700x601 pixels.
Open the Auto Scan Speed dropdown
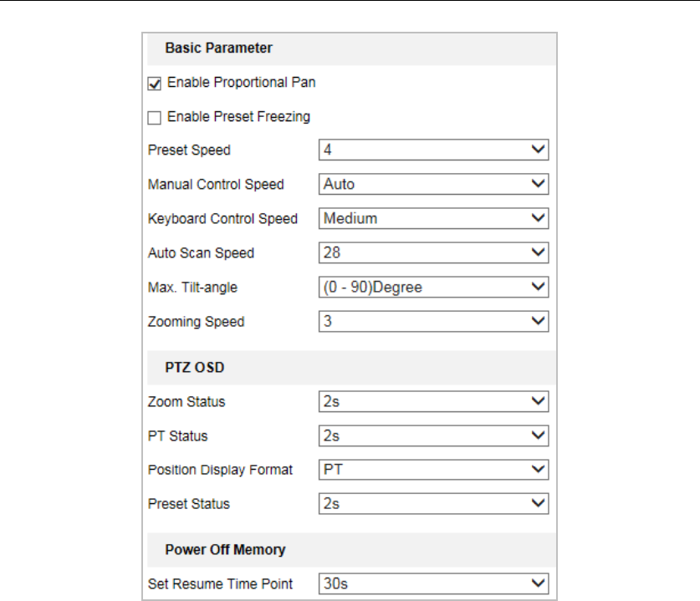tap(433, 252)
